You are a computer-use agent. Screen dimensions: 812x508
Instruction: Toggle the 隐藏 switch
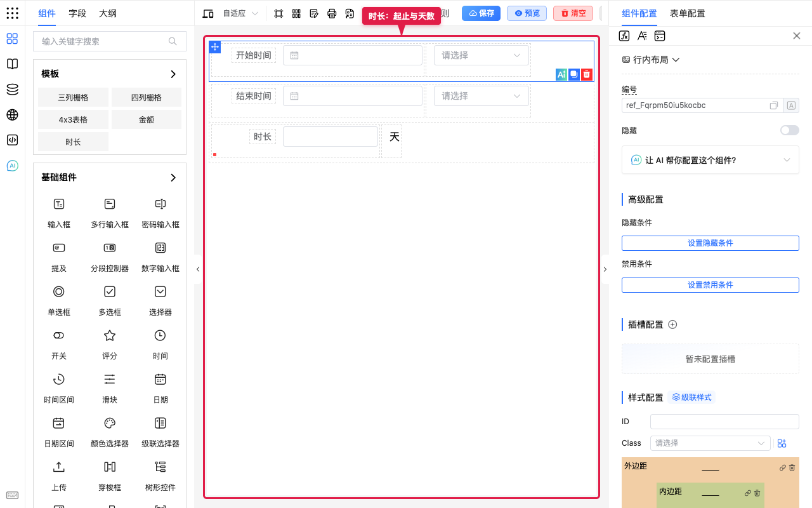pyautogui.click(x=790, y=130)
